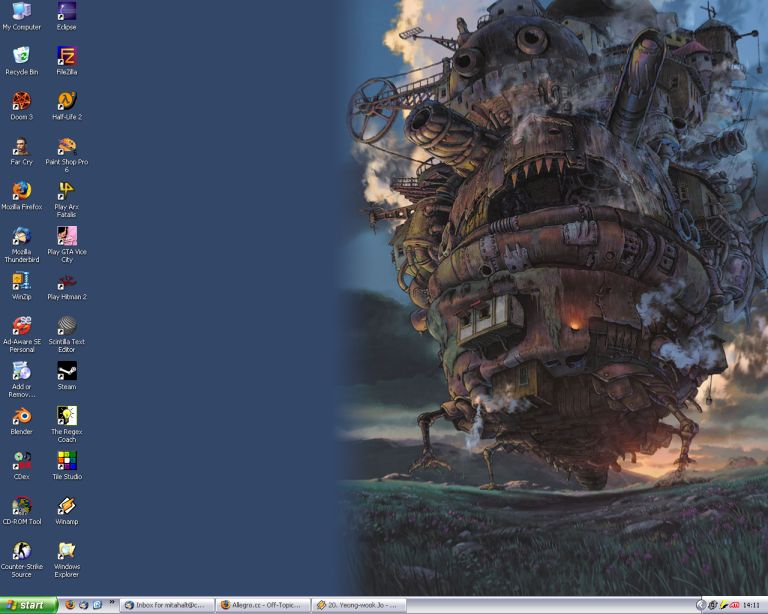The width and height of the screenshot is (768, 614).
Task: Click the Half-Life 2 shortcut
Action: [66, 101]
